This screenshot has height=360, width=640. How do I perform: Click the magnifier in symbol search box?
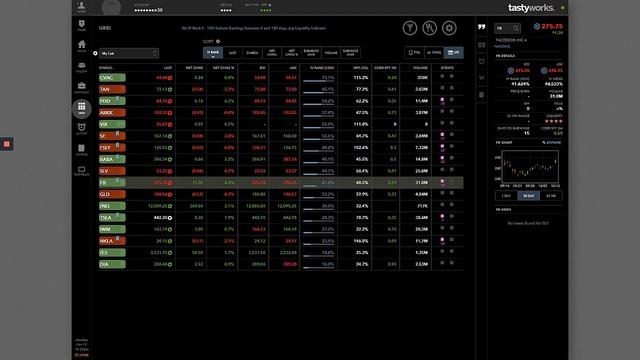[x=516, y=28]
